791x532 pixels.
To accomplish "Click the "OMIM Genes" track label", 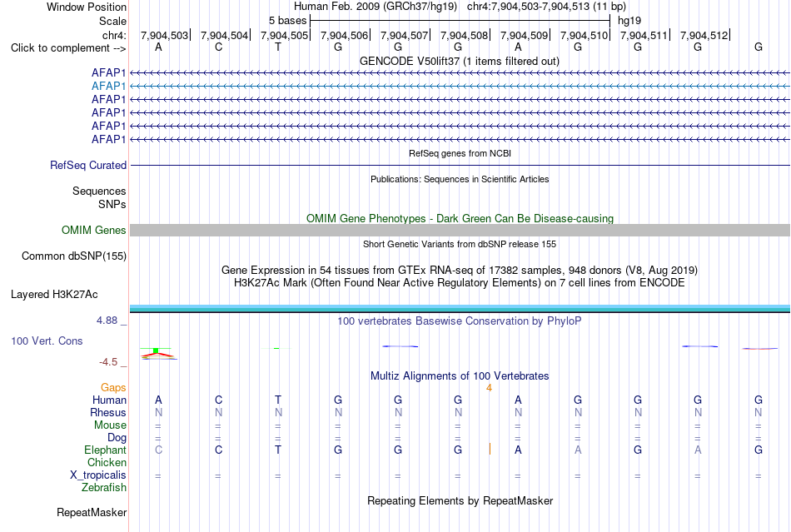I will click(x=94, y=231).
